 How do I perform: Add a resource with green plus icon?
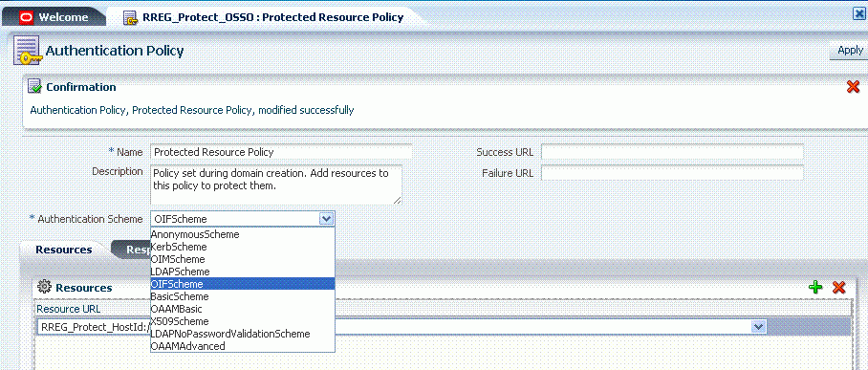pyautogui.click(x=815, y=287)
